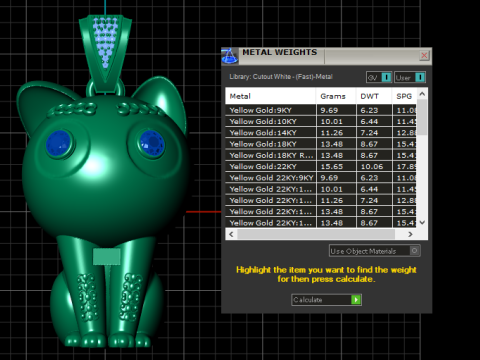The width and height of the screenshot is (480, 360).
Task: Select the Yellow Gold:22KY row
Action: click(321, 167)
